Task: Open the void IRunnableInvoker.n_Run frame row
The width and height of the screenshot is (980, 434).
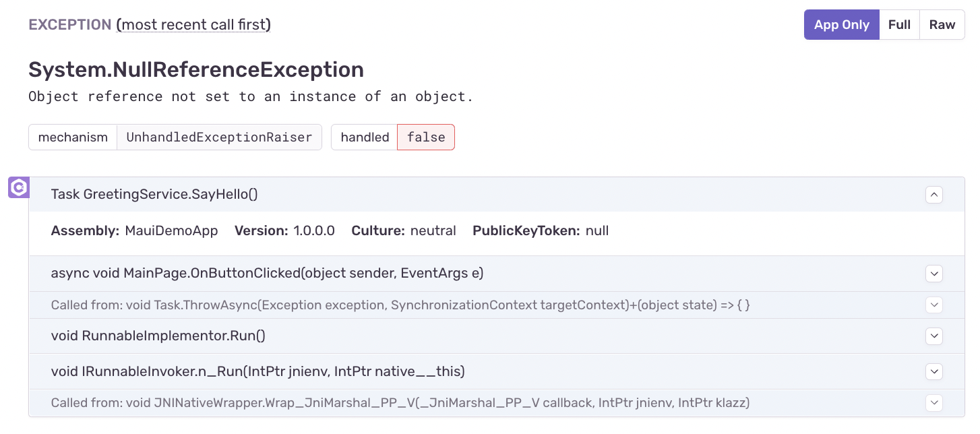Action: pyautogui.click(x=257, y=371)
